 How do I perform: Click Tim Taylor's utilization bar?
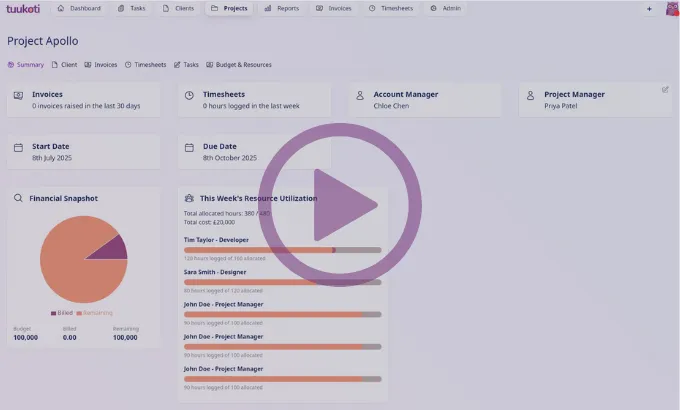[282, 250]
